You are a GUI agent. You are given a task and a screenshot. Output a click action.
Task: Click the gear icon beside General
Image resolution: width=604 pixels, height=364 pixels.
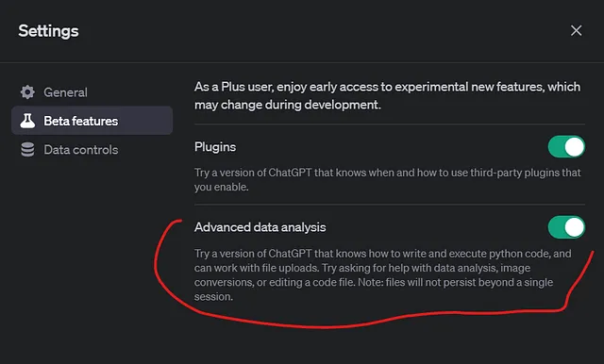click(x=27, y=92)
